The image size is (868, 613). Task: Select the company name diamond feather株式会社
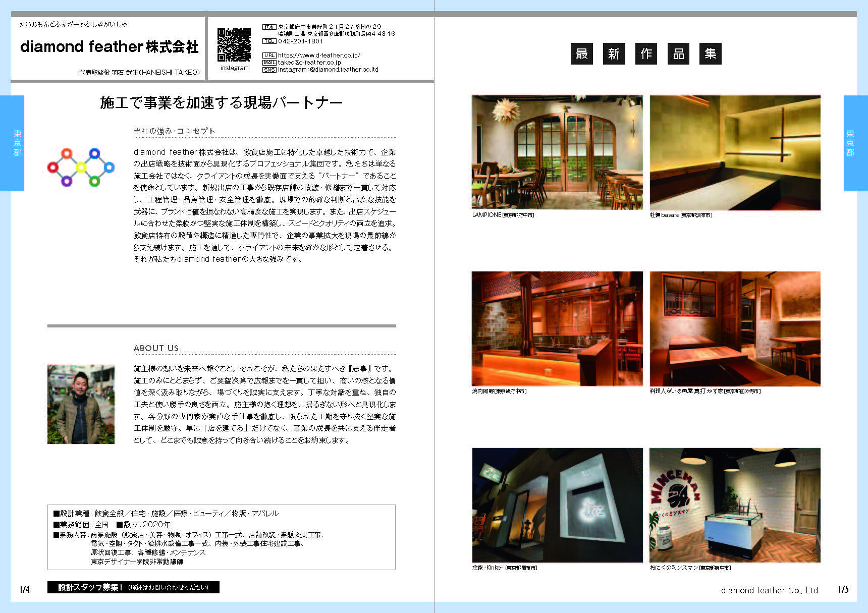point(109,47)
